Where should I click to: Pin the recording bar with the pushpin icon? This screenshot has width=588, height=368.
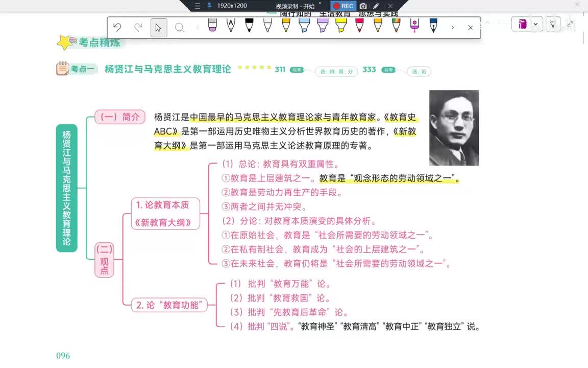[209, 6]
